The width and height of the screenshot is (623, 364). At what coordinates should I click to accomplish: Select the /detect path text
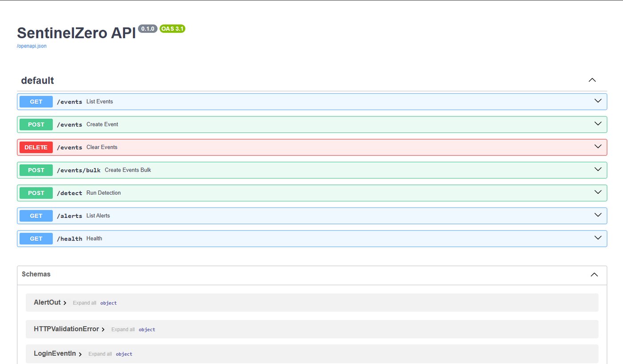click(x=69, y=193)
